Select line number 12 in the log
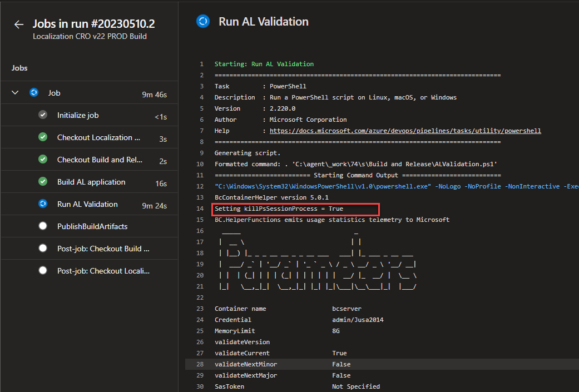Image resolution: width=579 pixels, height=392 pixels. [200, 186]
